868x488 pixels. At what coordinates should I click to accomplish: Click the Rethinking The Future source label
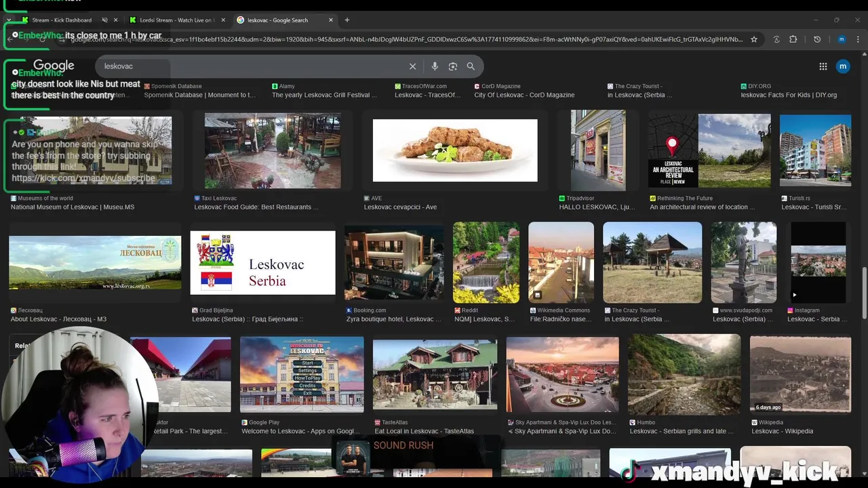[680, 199]
